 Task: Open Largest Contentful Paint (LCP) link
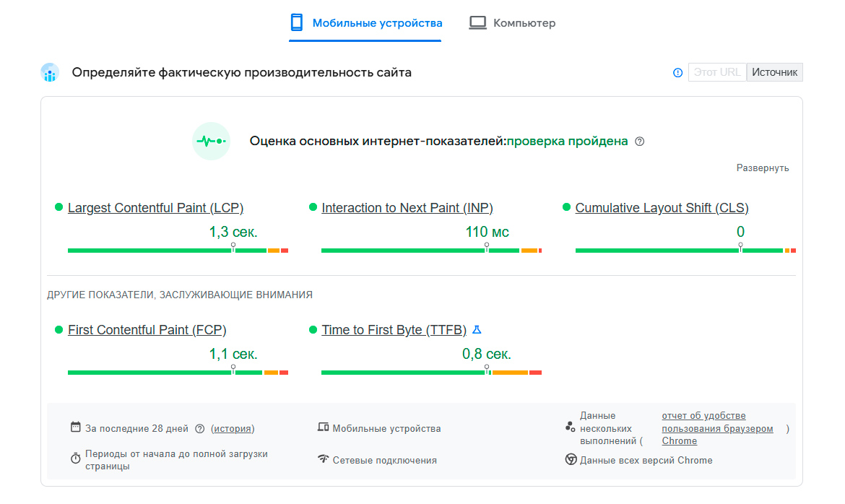pyautogui.click(x=155, y=208)
